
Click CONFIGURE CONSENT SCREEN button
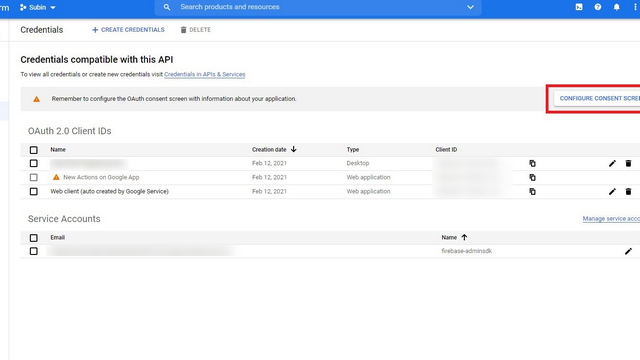point(597,98)
